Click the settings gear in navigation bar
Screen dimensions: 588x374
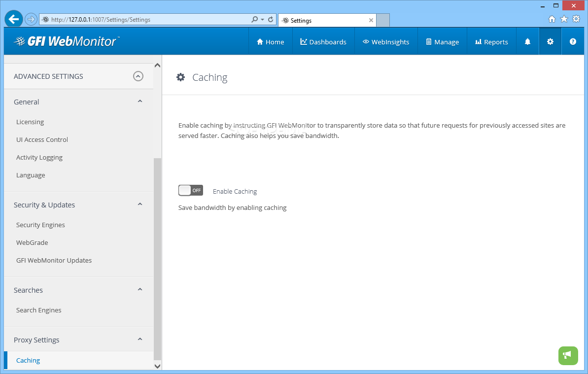550,41
